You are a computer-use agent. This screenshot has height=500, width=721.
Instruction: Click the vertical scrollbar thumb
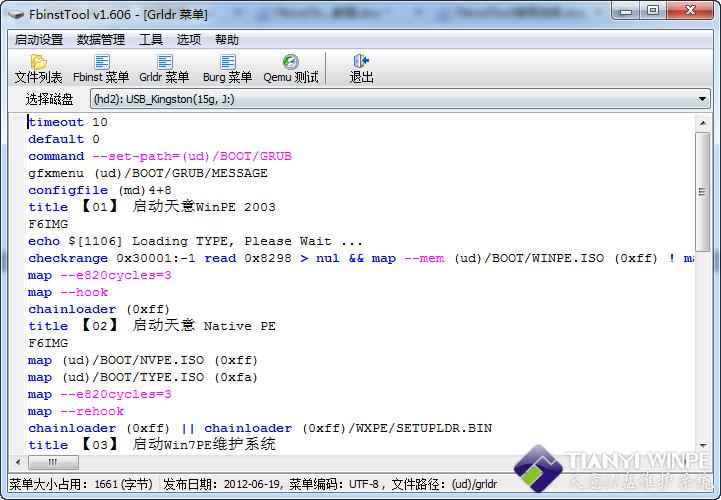pos(703,191)
